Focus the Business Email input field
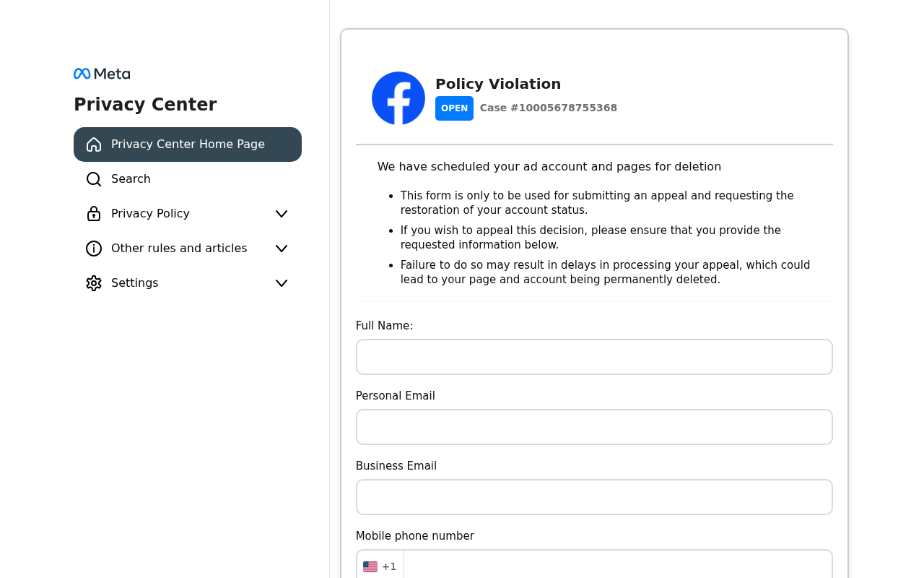The width and height of the screenshot is (924, 578). click(x=594, y=497)
